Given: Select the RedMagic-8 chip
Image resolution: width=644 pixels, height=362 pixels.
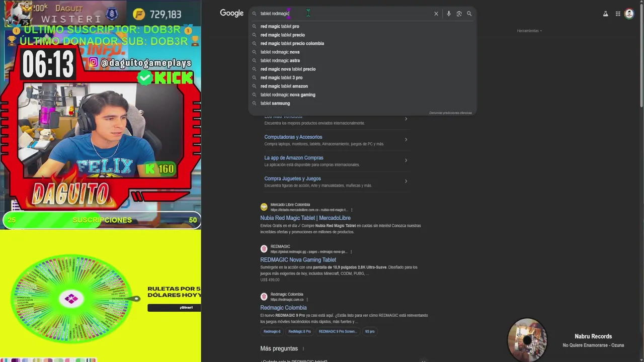Looking at the screenshot, I should tap(272, 331).
